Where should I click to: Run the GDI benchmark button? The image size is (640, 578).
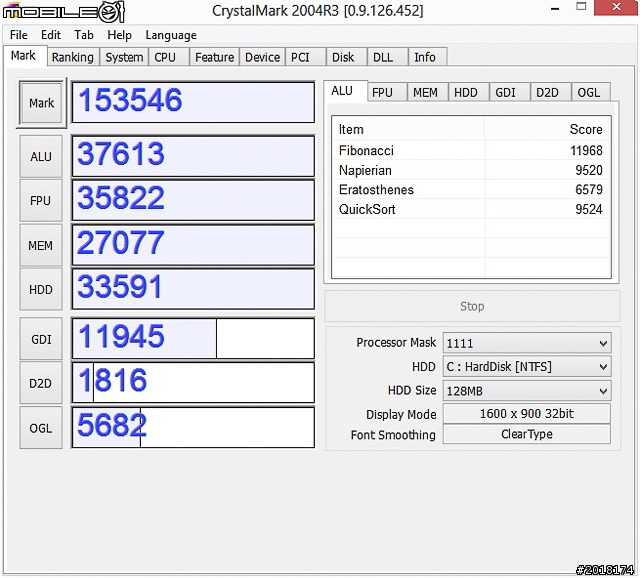coord(41,340)
